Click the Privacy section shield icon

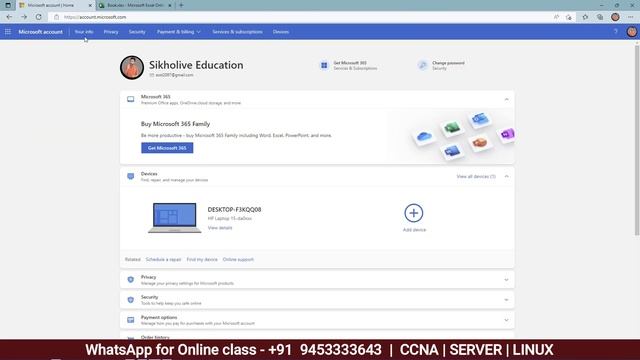[x=131, y=280]
